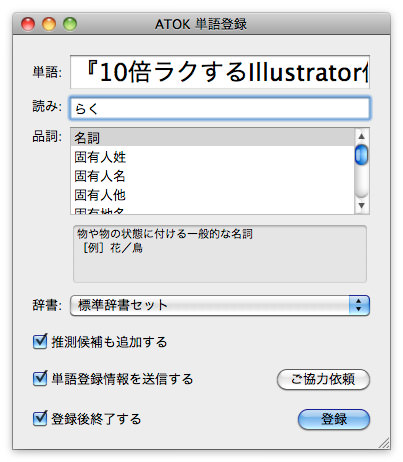Select 固有人姓 in the 品詞 list

(x=212, y=157)
